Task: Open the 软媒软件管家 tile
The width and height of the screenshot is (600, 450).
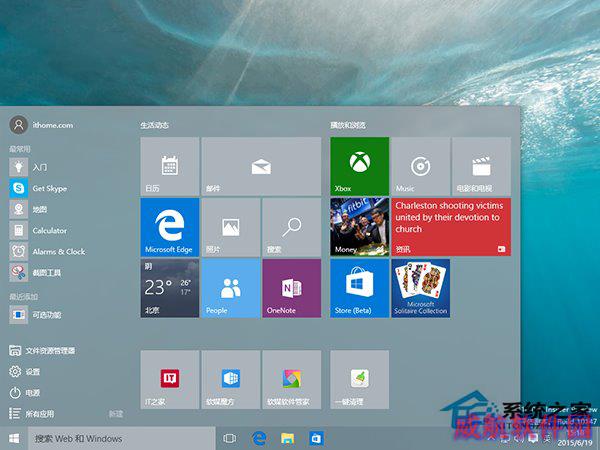Action: [x=292, y=380]
